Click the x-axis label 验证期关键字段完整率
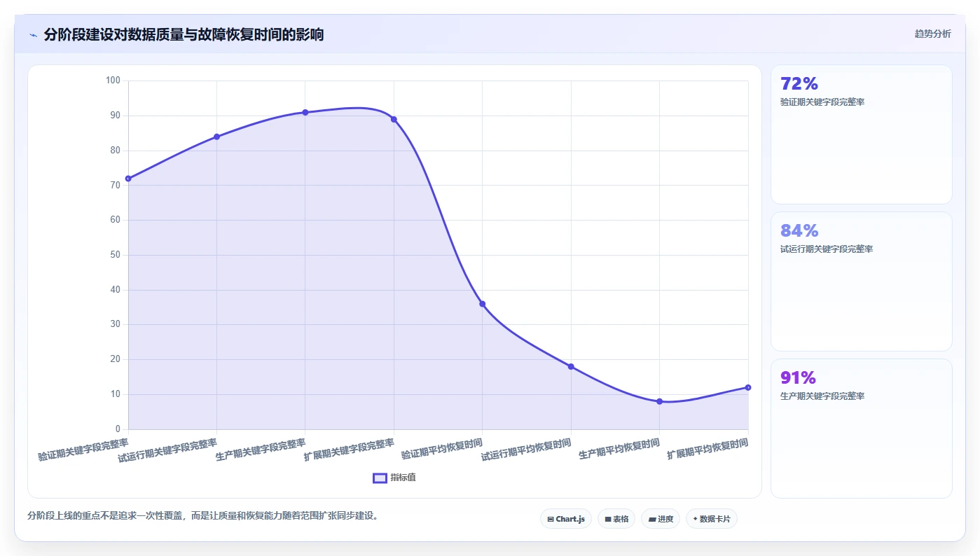 point(83,450)
